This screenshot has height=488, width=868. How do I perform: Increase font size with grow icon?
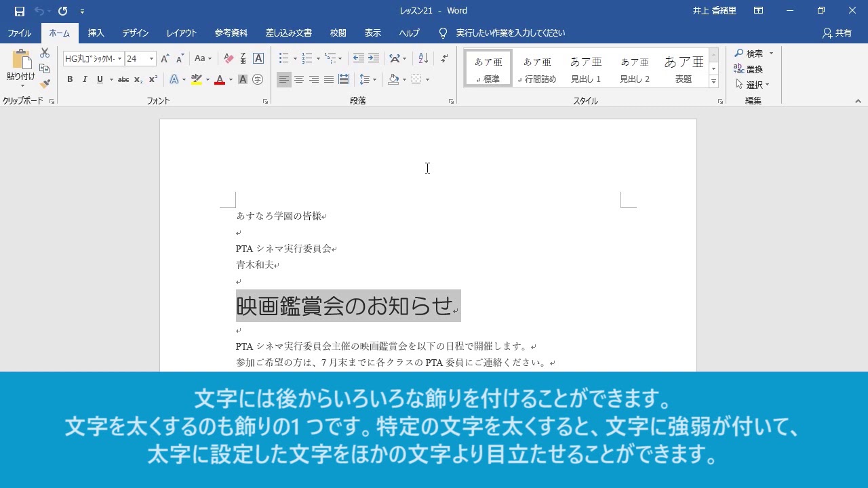(x=165, y=59)
